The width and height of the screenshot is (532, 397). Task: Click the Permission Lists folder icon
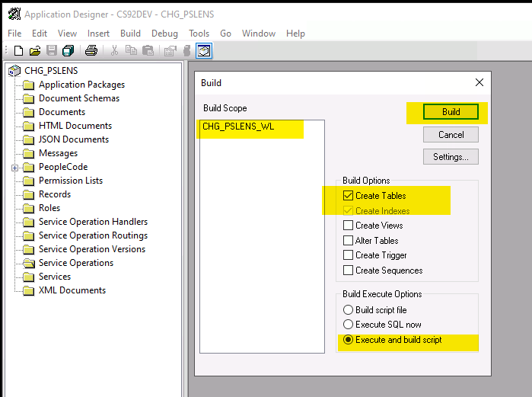click(x=29, y=181)
